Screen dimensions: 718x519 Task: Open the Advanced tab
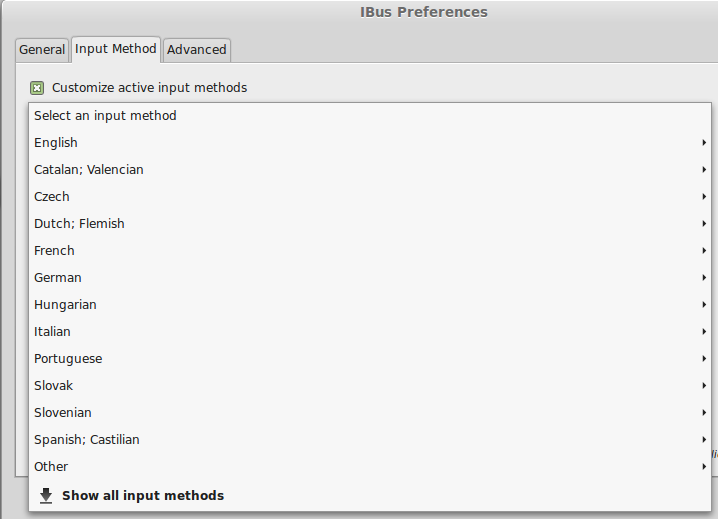[196, 49]
